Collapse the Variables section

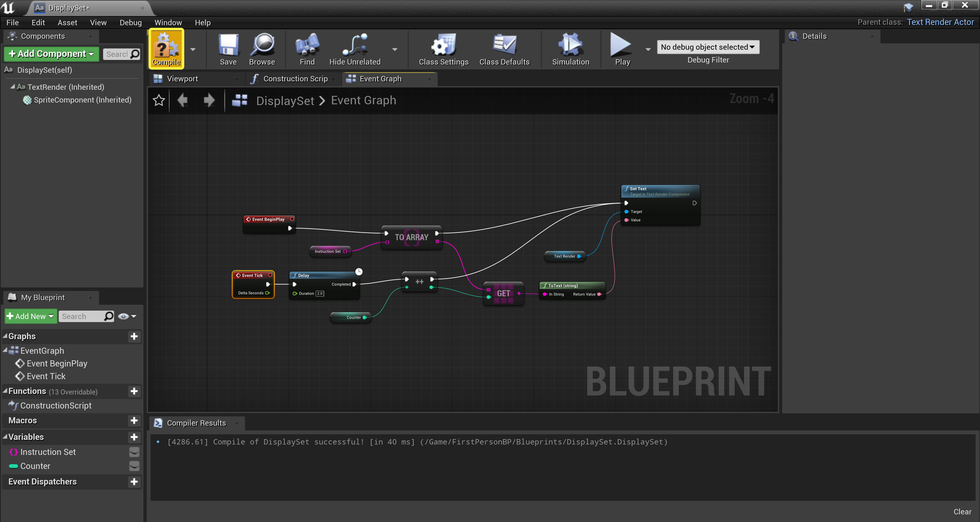5,437
